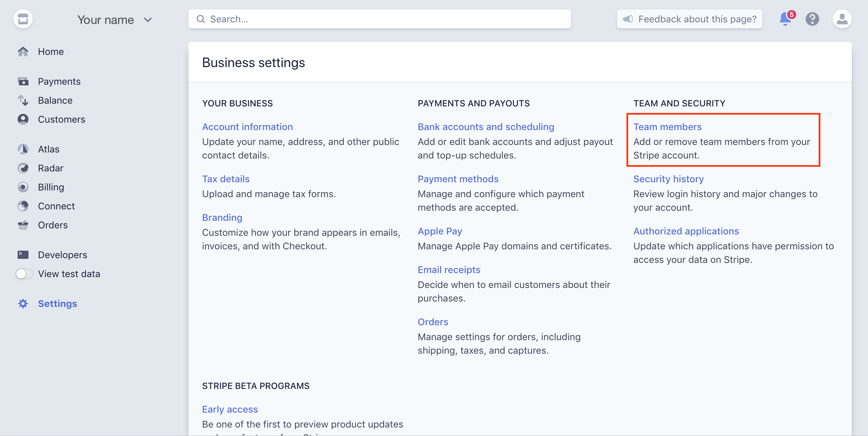
Task: Open Customers using its sidebar icon
Action: (x=23, y=119)
